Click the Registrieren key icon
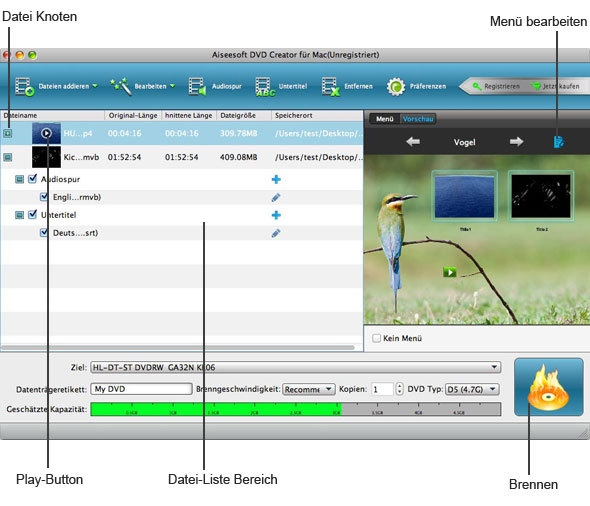This screenshot has height=506, width=590. (477, 86)
